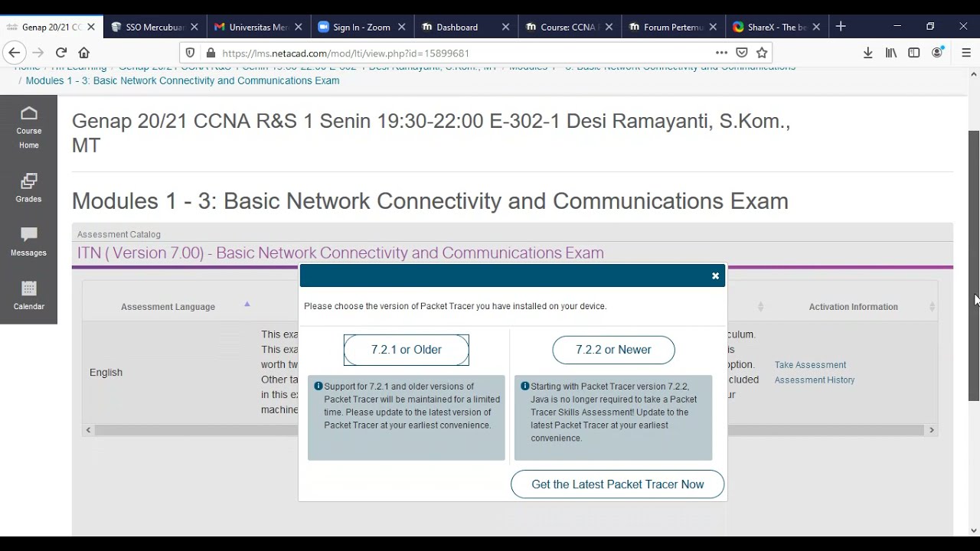980x551 pixels.
Task: Close the Packet Tracer version dialog
Action: (x=716, y=276)
